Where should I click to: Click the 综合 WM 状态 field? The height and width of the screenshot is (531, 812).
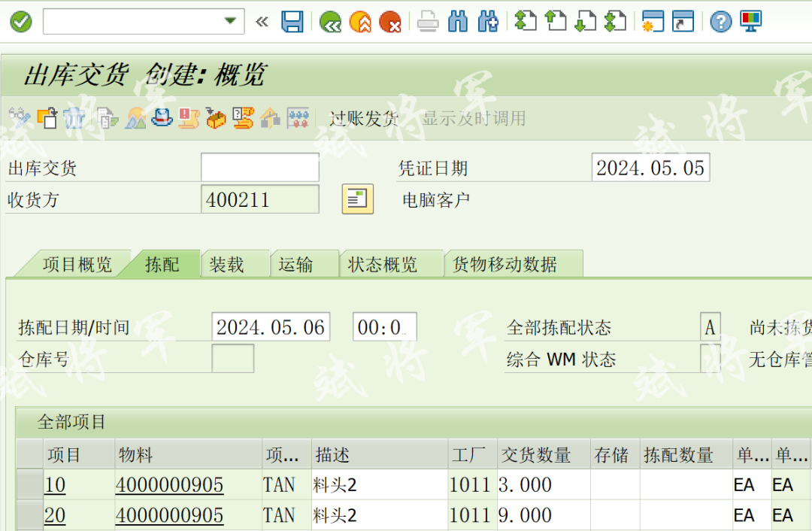click(x=710, y=359)
